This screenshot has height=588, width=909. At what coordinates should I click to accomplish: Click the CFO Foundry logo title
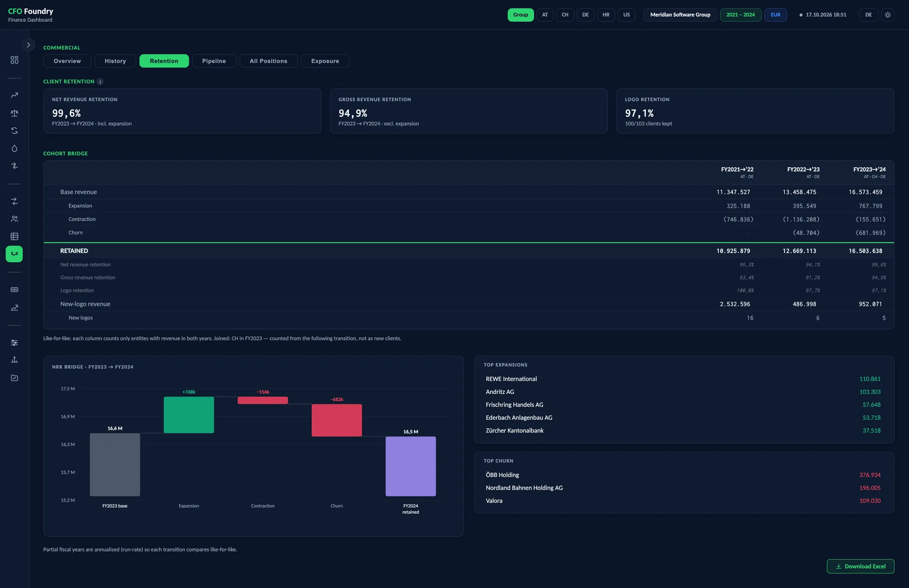[x=31, y=11]
